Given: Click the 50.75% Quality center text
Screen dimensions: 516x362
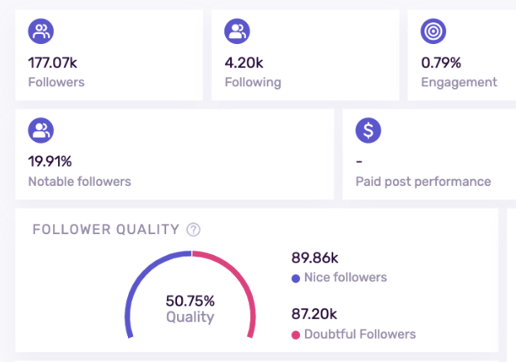Looking at the screenshot, I should tap(190, 309).
